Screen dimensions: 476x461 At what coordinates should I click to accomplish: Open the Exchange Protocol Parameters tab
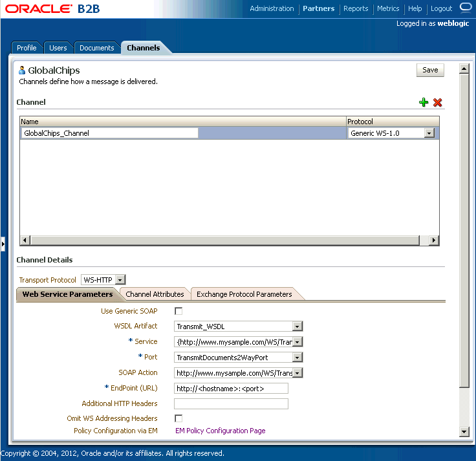pyautogui.click(x=244, y=294)
